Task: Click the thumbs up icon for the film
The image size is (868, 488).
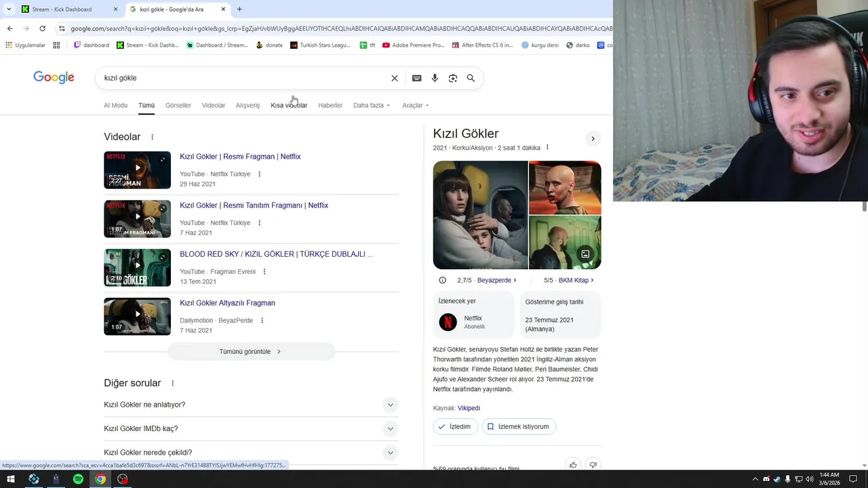Action: 573,465
